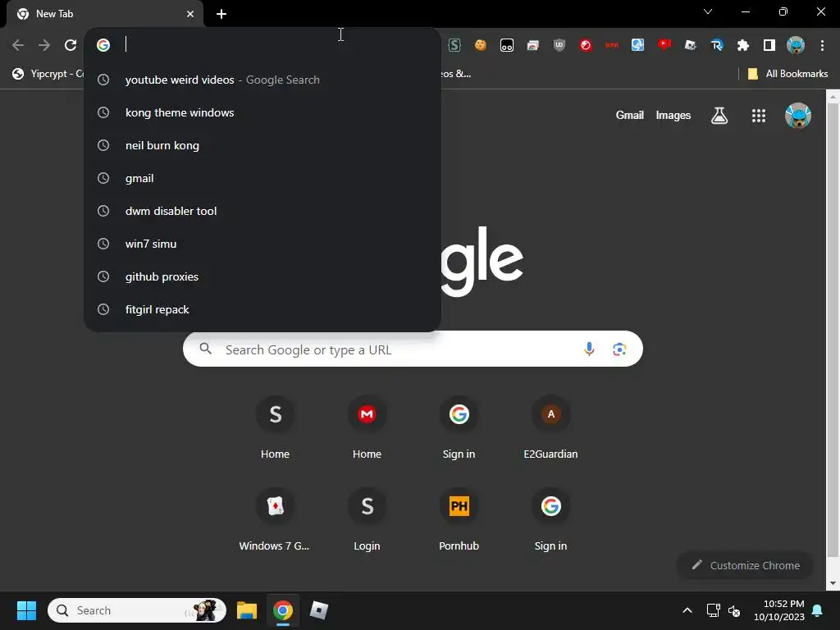Open the Windows Start menu
The width and height of the screenshot is (840, 630).
pos(26,610)
